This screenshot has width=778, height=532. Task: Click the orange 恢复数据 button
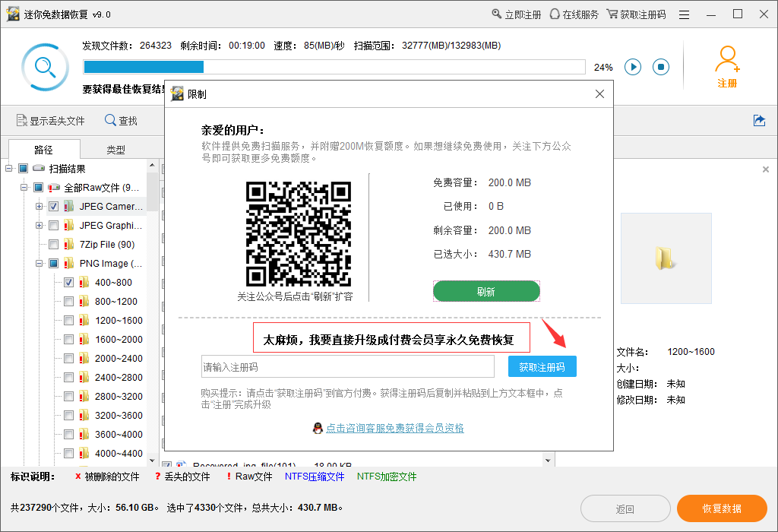point(722,508)
